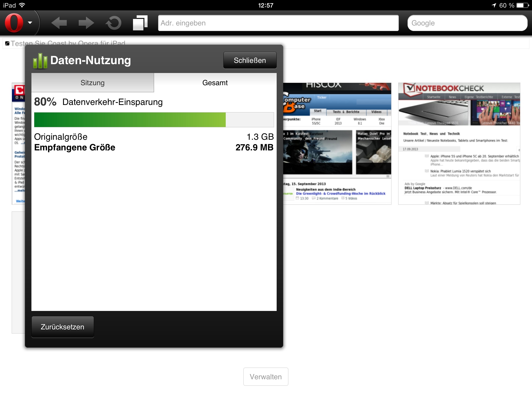Go back with the left arrow
The image size is (532, 399).
pos(59,23)
